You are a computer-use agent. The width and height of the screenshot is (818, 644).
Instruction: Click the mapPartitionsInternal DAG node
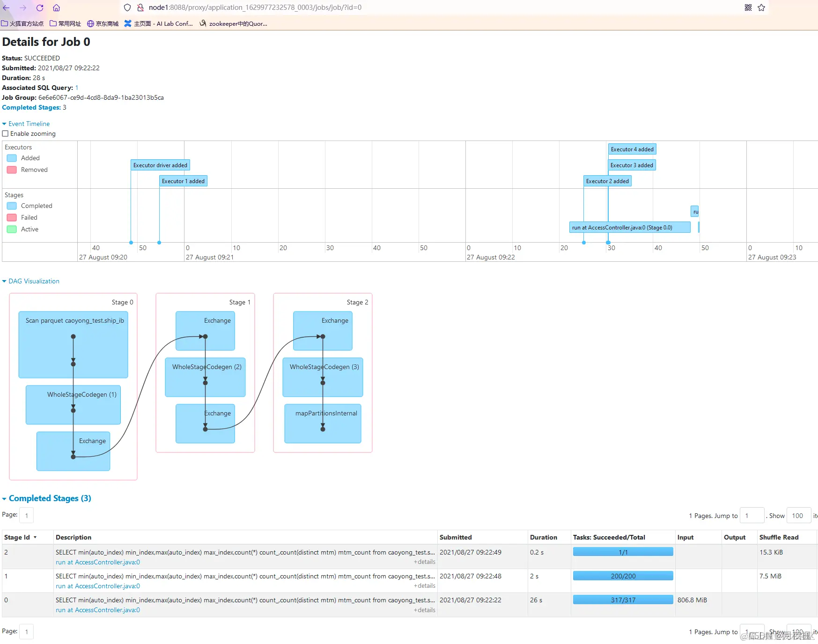tap(323, 423)
